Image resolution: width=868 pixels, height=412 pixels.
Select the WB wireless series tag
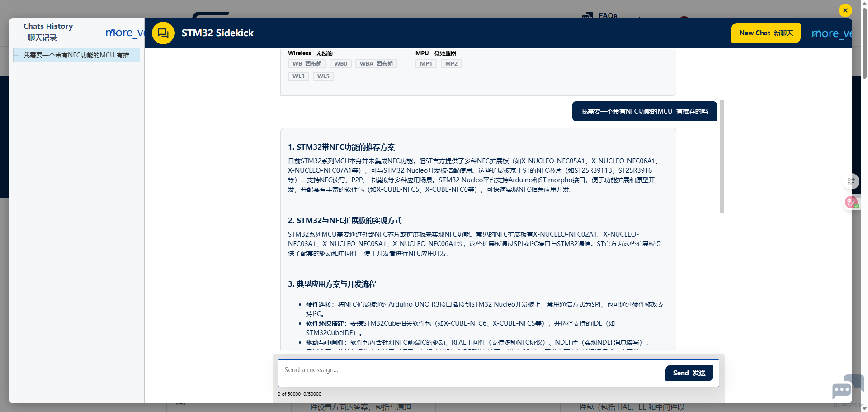[307, 64]
